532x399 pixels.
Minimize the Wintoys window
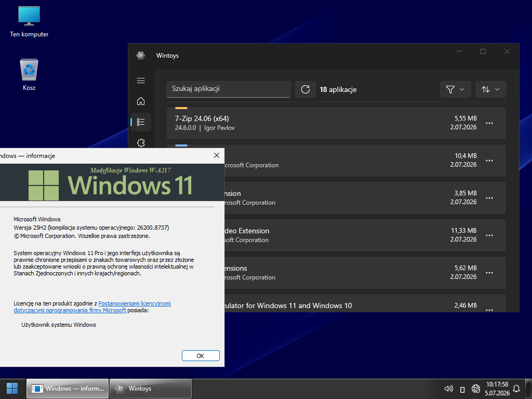click(459, 51)
